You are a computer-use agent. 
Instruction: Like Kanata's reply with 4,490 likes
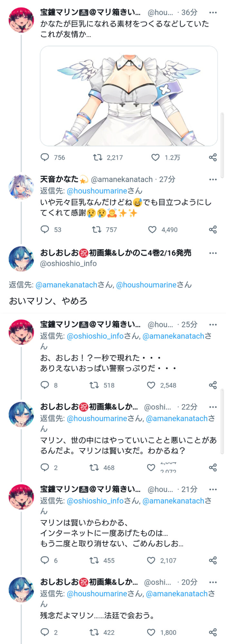152,229
